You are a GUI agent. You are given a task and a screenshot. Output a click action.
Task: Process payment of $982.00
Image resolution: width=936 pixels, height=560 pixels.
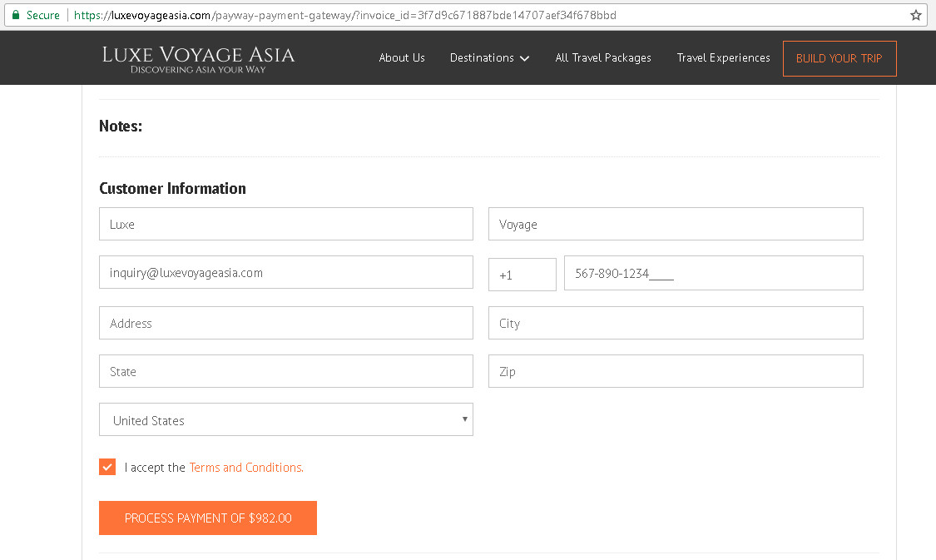coord(208,518)
